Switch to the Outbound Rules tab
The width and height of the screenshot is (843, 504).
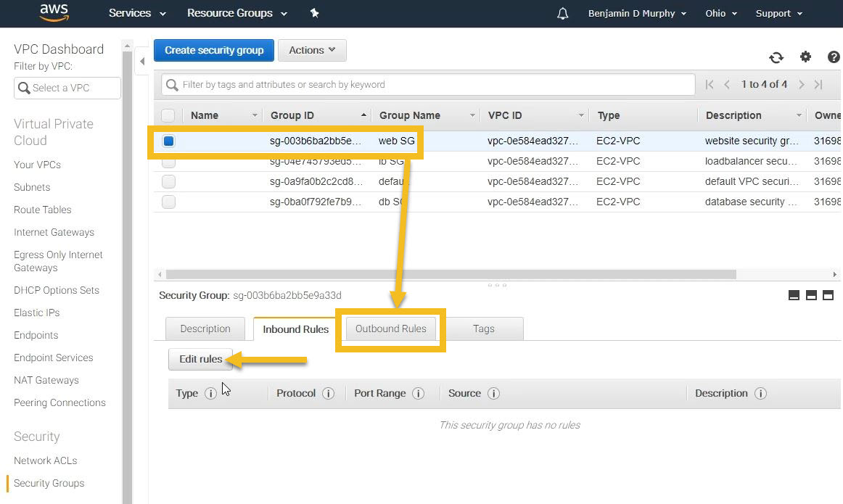tap(390, 329)
